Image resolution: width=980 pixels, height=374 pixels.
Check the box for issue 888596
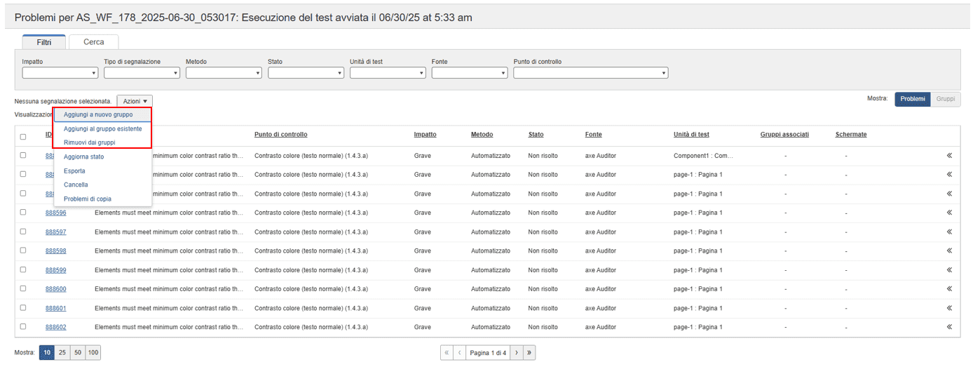[23, 212]
